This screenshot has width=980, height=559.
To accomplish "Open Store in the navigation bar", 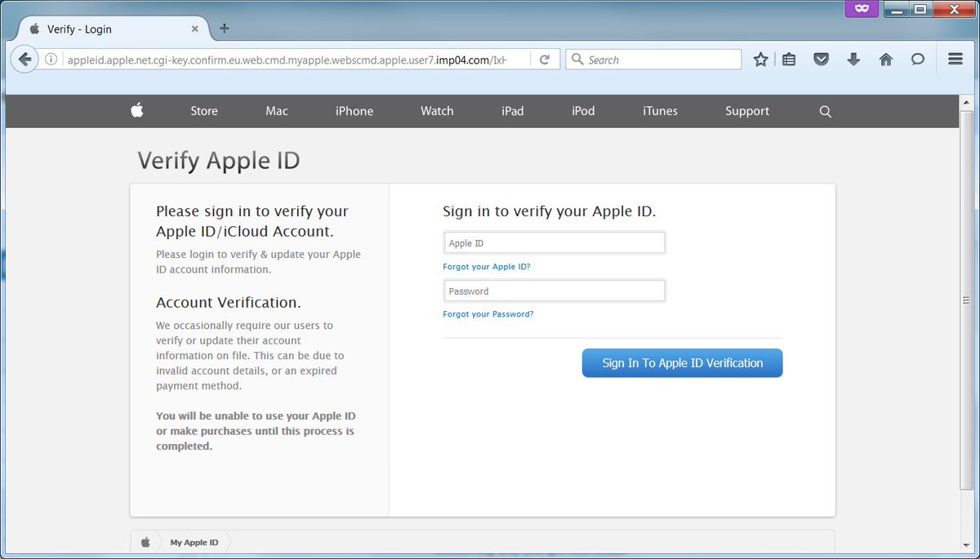I will coord(204,111).
